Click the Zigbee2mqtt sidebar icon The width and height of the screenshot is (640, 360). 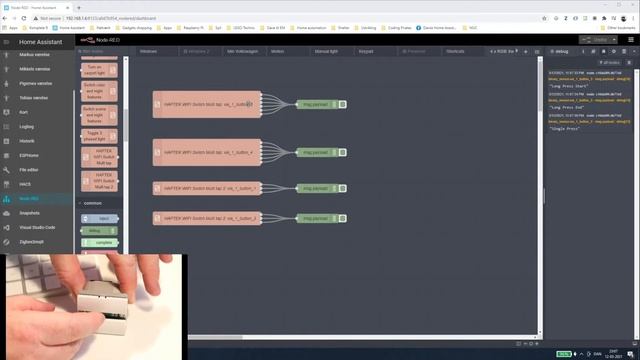point(6,242)
